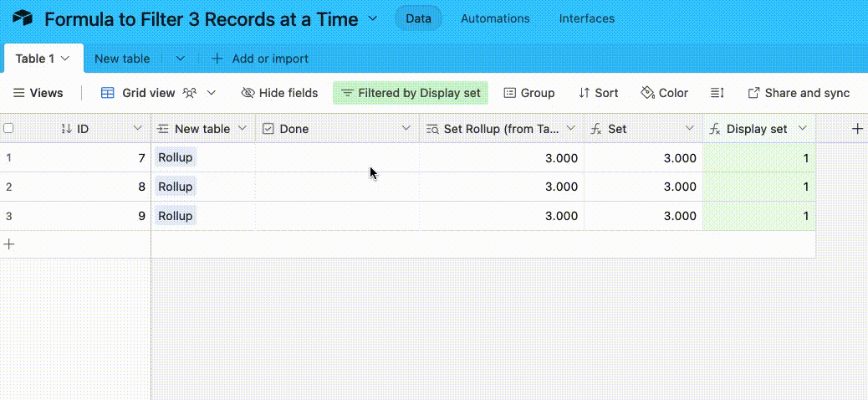
Task: Select Display set cell in ID 7 row
Action: tap(759, 158)
